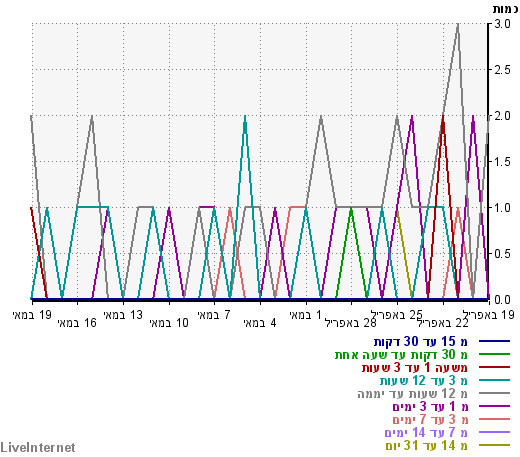Click x-axis date '19 באפריל'
The width and height of the screenshot is (520, 457).
tap(488, 315)
